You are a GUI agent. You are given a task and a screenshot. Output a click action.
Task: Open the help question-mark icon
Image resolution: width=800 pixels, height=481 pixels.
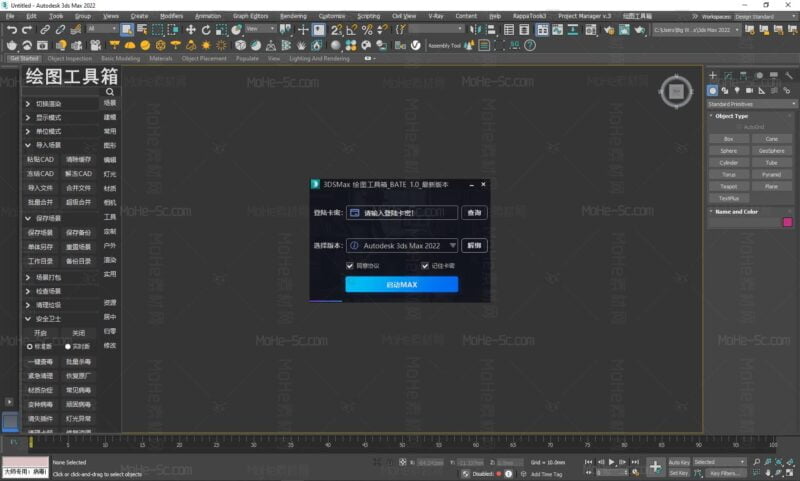pyautogui.click(x=530, y=45)
